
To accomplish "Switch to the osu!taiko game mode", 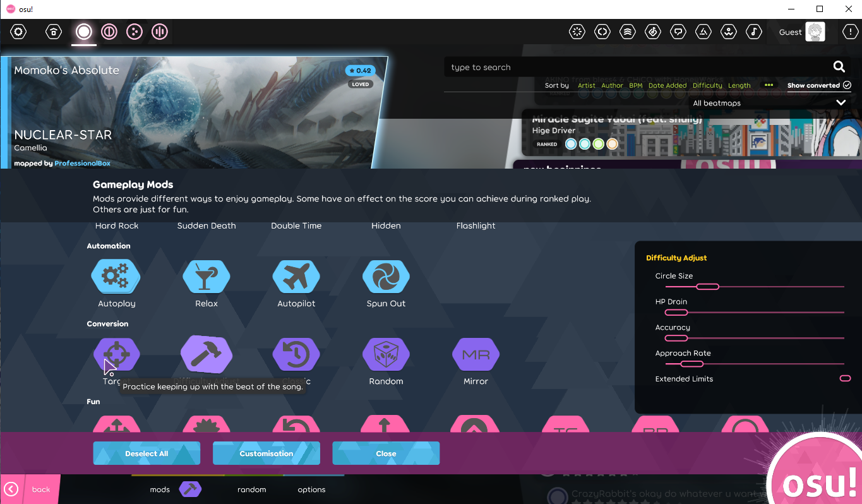I will tap(109, 32).
